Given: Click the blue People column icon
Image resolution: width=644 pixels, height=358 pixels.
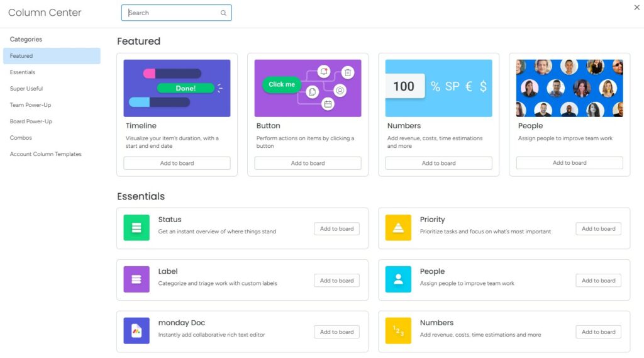Looking at the screenshot, I should [x=398, y=279].
